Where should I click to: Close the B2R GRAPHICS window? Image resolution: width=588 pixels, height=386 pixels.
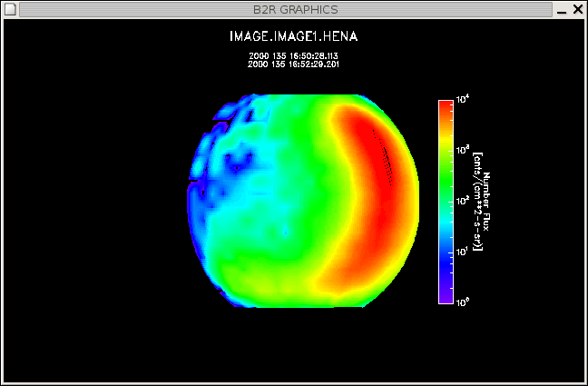point(578,9)
